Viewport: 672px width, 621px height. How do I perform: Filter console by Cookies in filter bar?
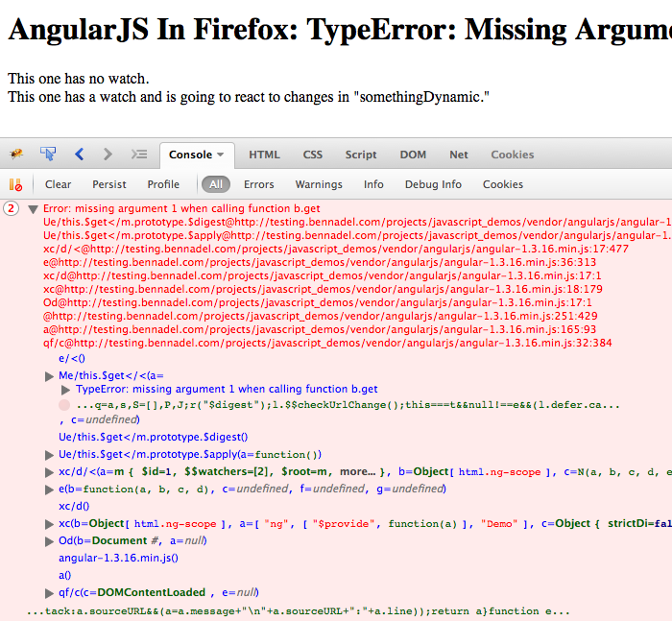click(503, 184)
